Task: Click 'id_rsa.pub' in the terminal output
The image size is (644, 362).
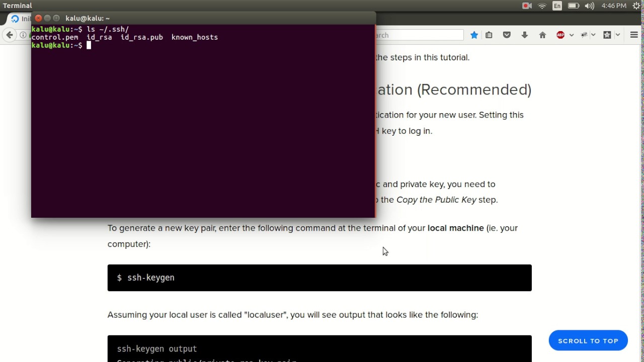Action: [142, 37]
